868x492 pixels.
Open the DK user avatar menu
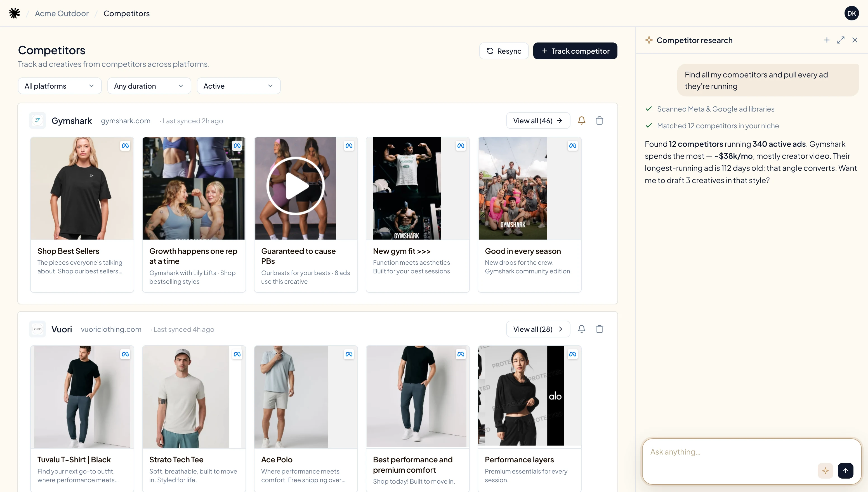pos(852,13)
